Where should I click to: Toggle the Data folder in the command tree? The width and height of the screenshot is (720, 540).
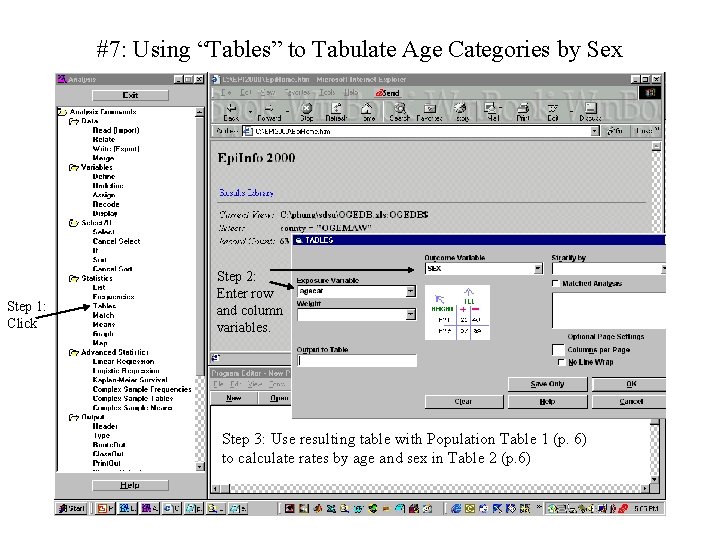click(73, 121)
